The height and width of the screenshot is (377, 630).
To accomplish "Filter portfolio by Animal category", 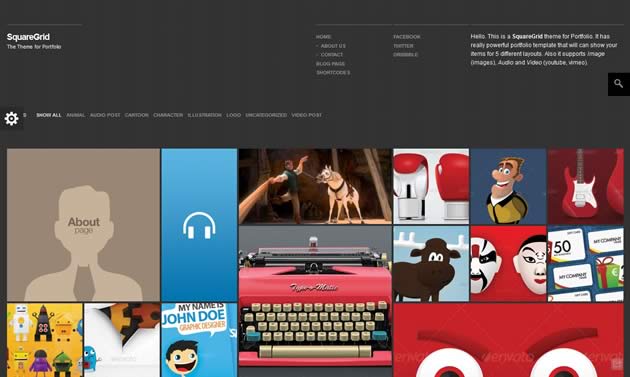I will tap(76, 115).
